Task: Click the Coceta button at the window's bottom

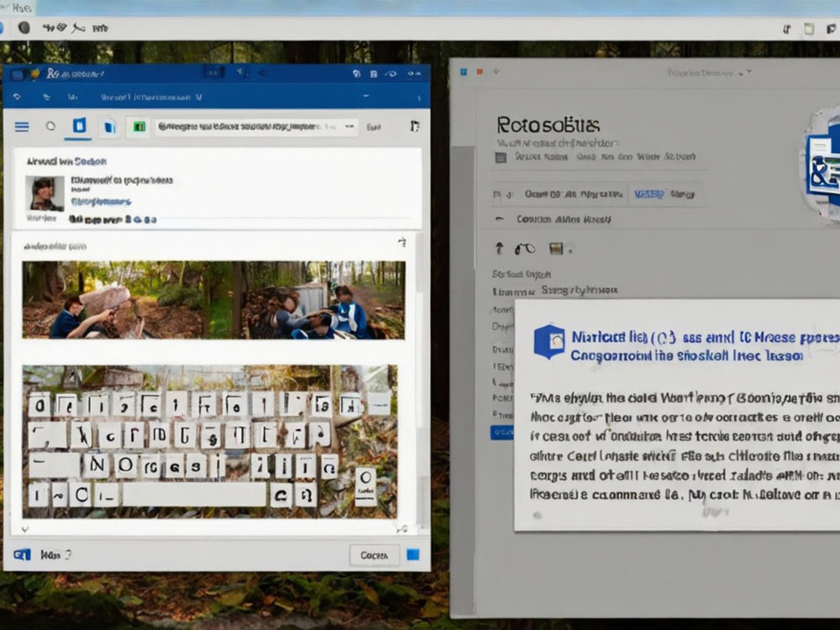Action: [374, 555]
